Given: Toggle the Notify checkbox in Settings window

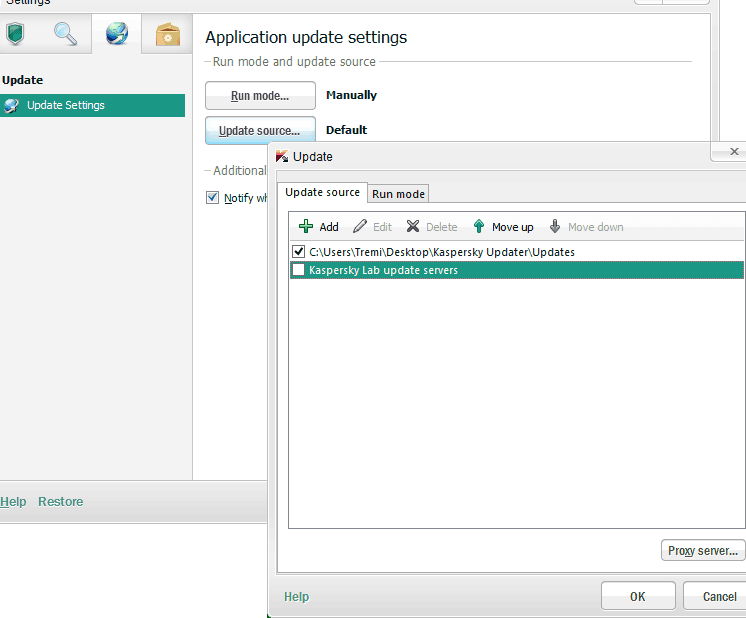Looking at the screenshot, I should point(212,197).
